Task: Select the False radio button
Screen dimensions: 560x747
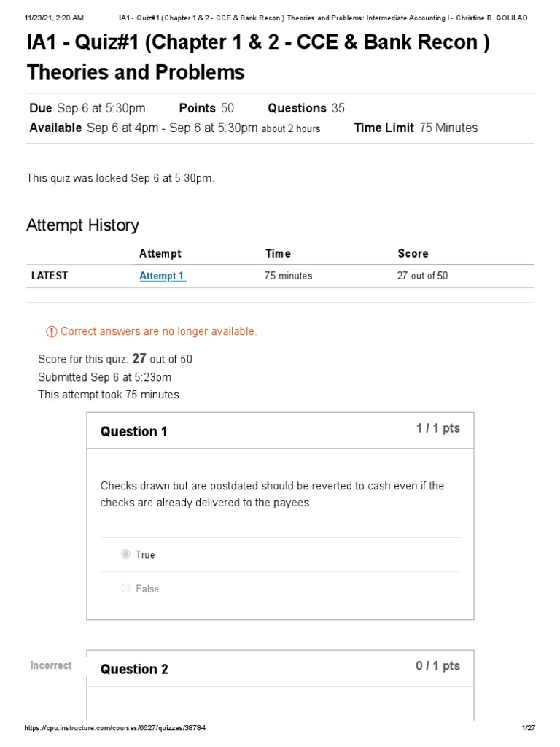Action: [x=126, y=588]
